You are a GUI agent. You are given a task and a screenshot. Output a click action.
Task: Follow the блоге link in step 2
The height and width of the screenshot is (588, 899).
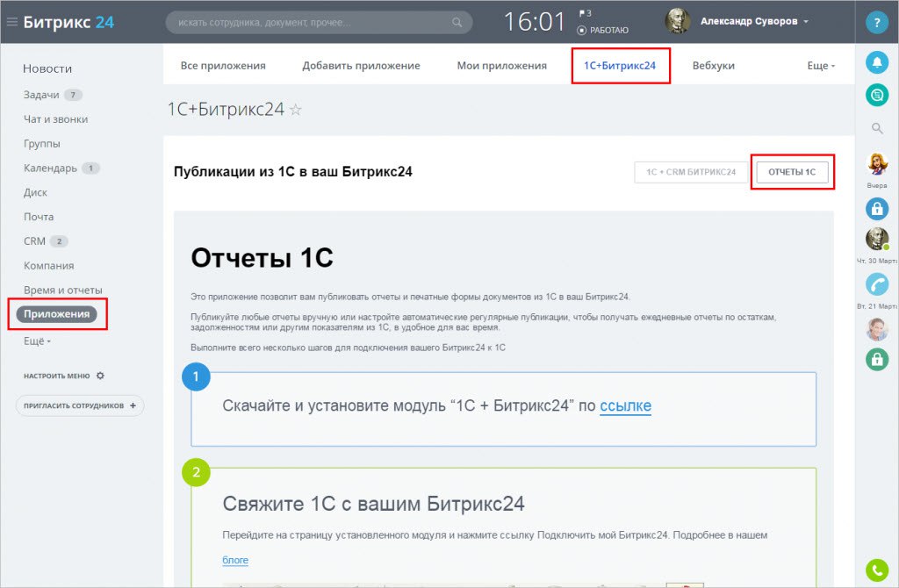pyautogui.click(x=235, y=560)
